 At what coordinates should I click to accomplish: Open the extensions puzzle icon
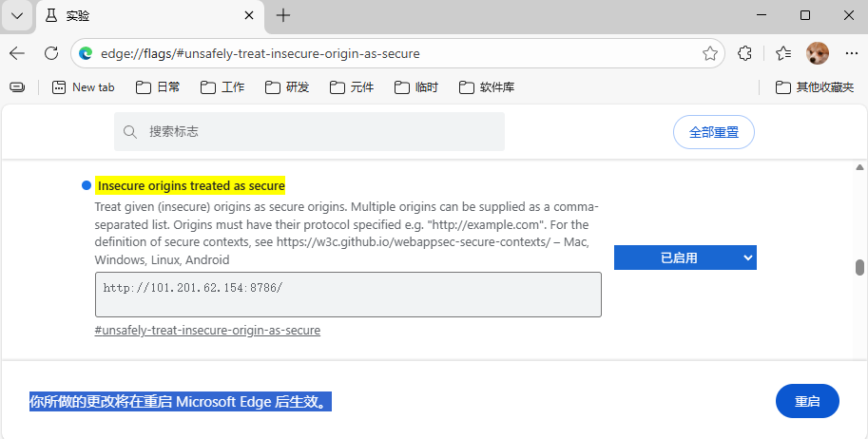745,53
